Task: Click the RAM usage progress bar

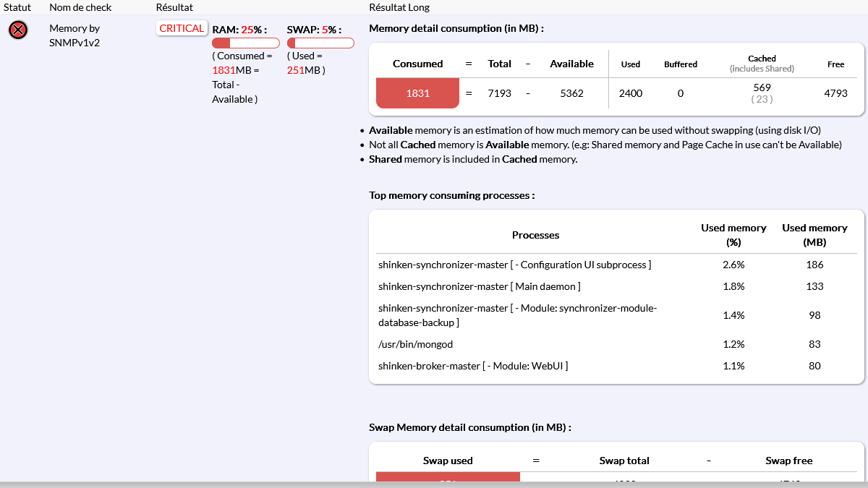Action: coord(245,43)
